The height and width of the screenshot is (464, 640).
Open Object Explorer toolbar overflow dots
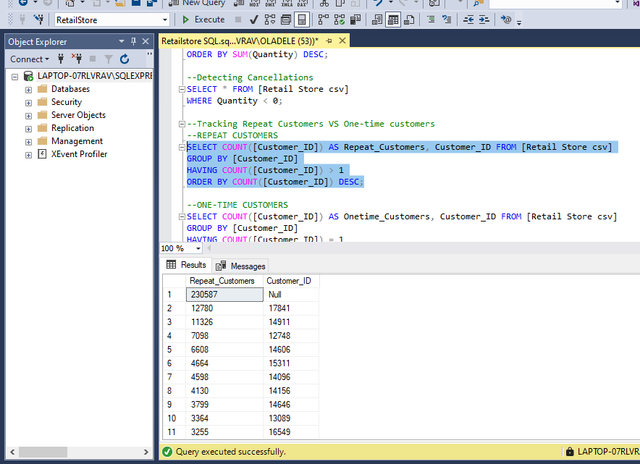click(149, 54)
